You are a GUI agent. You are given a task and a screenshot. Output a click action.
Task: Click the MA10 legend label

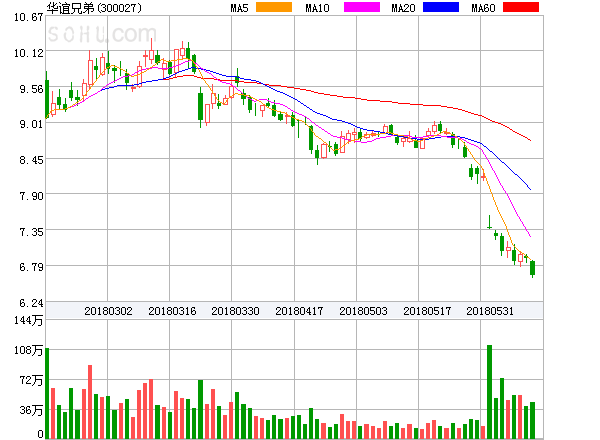point(317,8)
